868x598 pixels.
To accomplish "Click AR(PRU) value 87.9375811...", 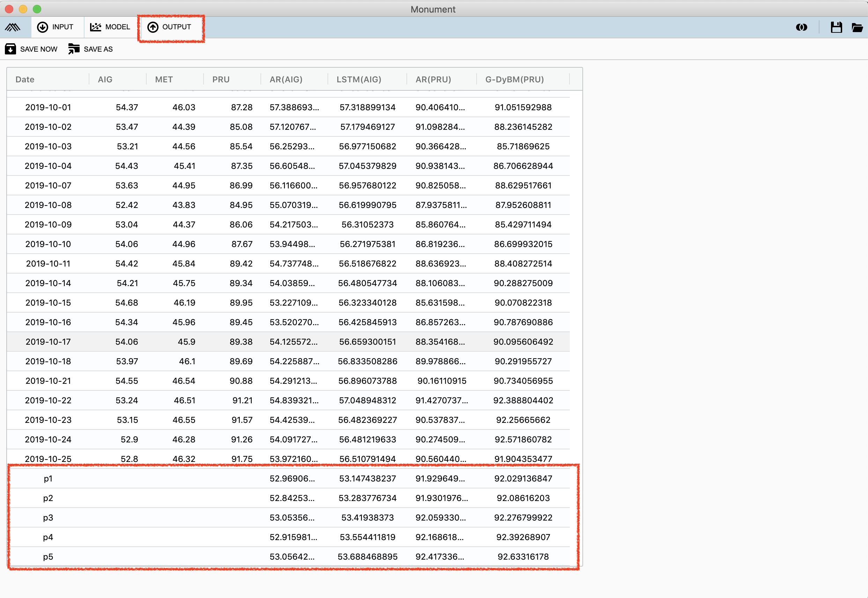I will coord(441,205).
